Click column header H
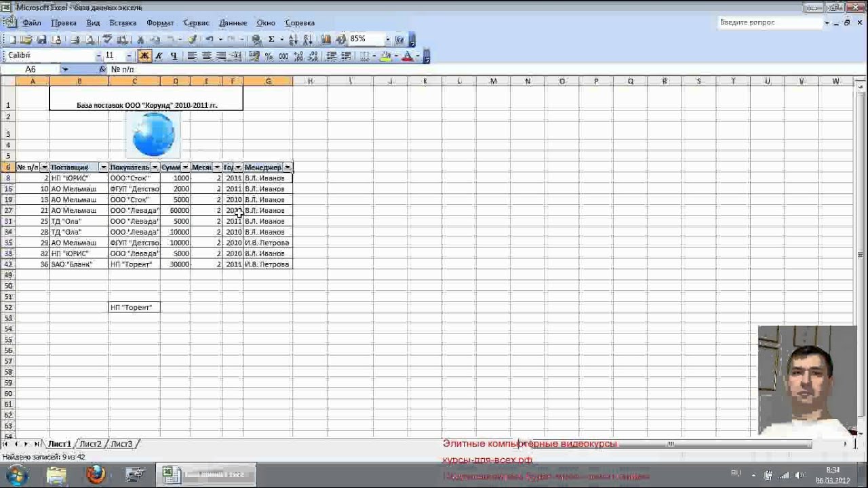Viewport: 868px width, 488px height. coord(310,81)
